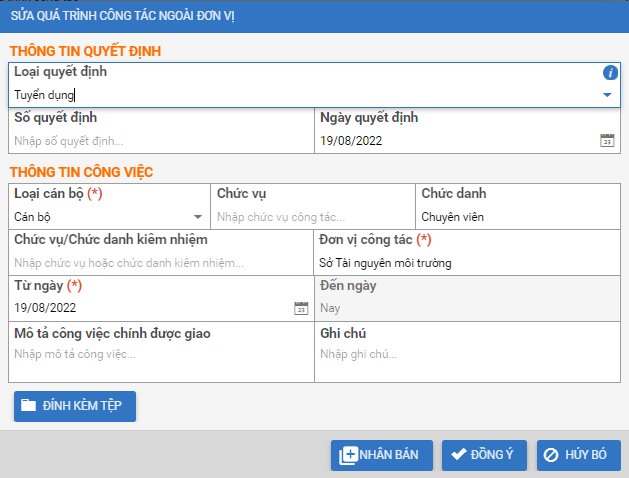Viewport: 629px width, 478px height.
Task: Click the Tuyển dụng combo box
Action: [300, 95]
